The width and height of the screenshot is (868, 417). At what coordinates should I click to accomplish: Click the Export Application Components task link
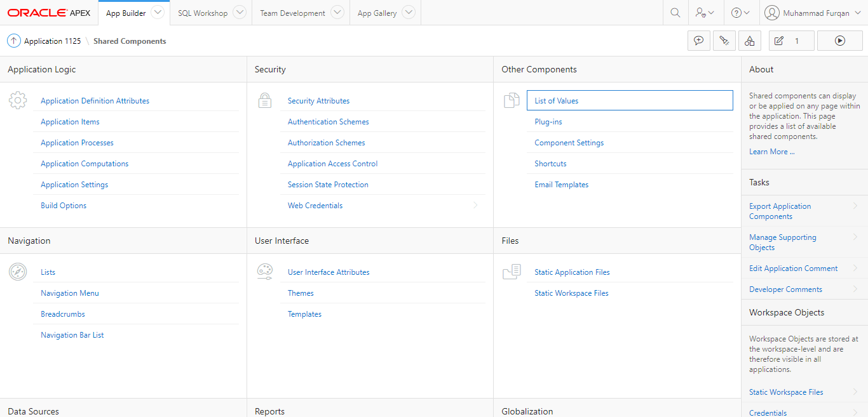780,211
